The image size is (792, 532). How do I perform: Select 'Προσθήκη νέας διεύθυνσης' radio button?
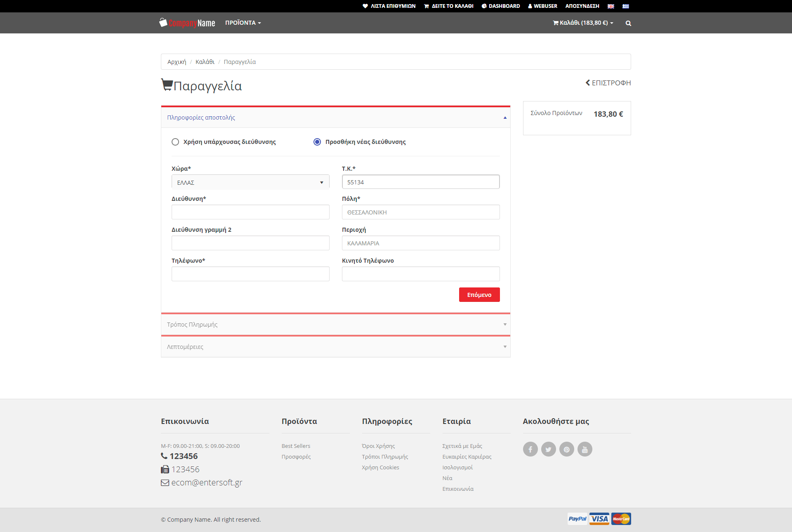point(317,142)
